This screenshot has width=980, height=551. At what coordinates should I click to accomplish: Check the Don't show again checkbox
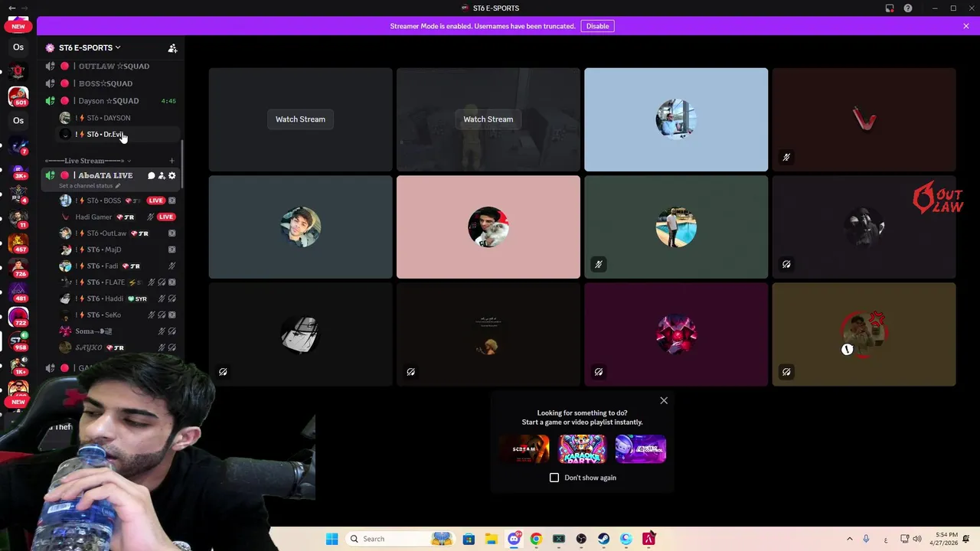[x=554, y=478]
